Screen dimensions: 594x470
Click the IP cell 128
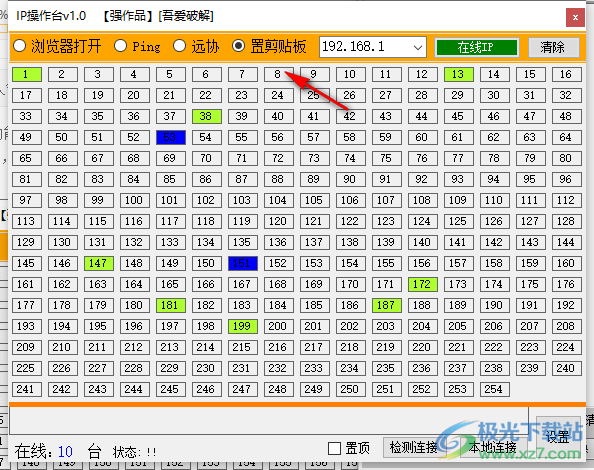[x=566, y=221]
